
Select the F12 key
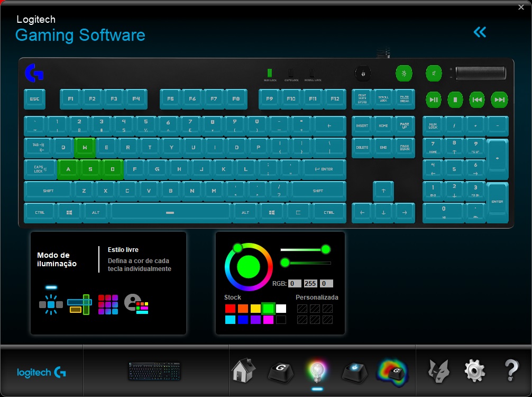point(335,99)
